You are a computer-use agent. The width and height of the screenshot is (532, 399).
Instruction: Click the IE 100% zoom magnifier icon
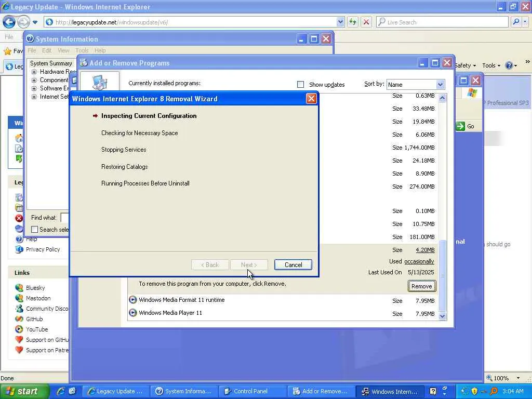tap(489, 378)
